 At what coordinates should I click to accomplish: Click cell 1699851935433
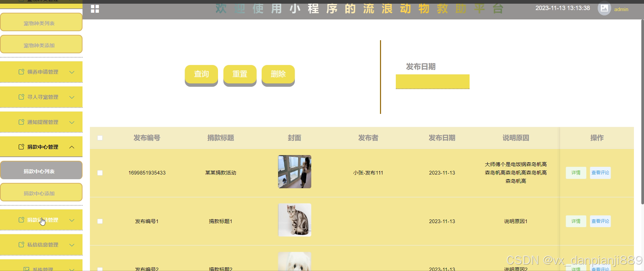click(147, 173)
